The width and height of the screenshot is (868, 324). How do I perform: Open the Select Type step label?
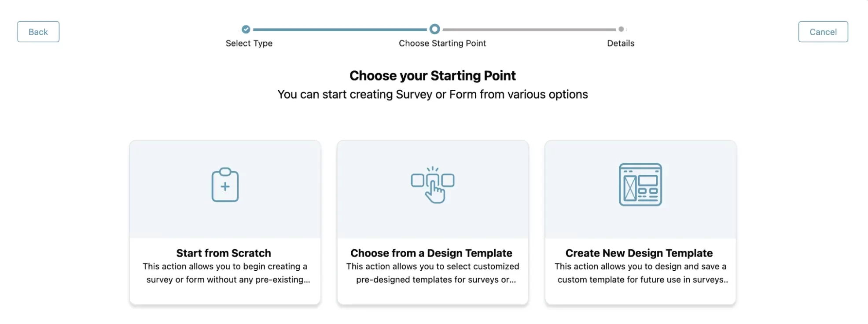coord(249,43)
